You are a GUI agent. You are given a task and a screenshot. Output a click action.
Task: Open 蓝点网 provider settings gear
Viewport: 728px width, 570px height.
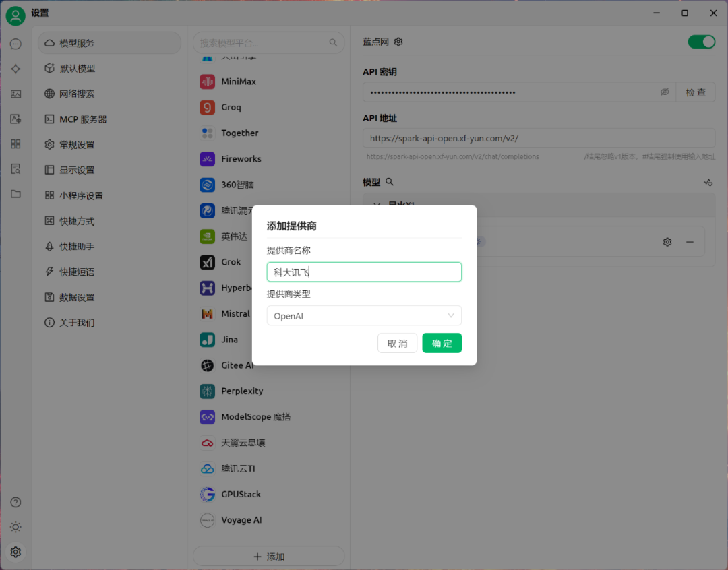click(x=398, y=42)
